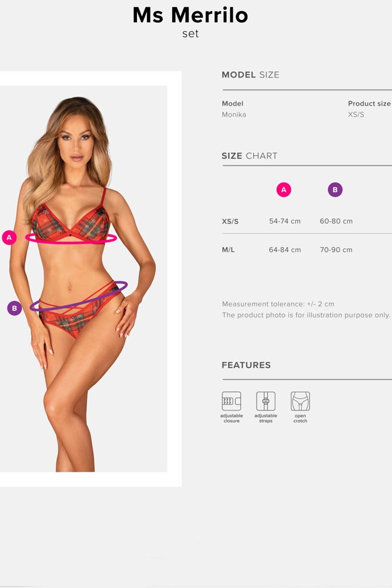The height and width of the screenshot is (588, 392).
Task: Click the purple B badge in size chart
Action: tap(335, 190)
